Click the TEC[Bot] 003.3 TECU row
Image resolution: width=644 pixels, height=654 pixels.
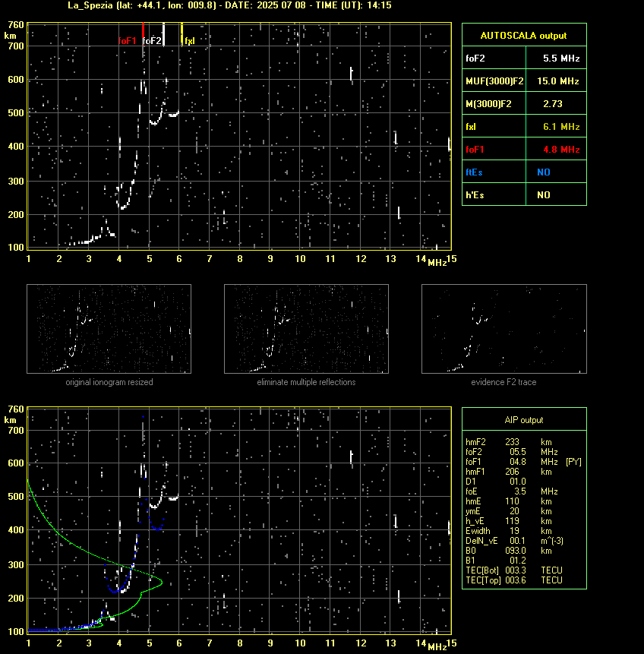click(514, 570)
